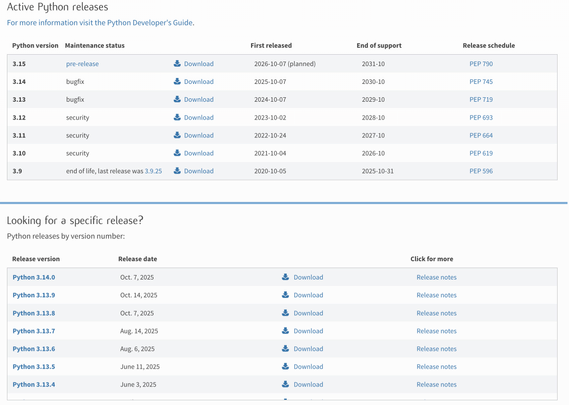Click download icon in Python 3.9 row

[177, 171]
